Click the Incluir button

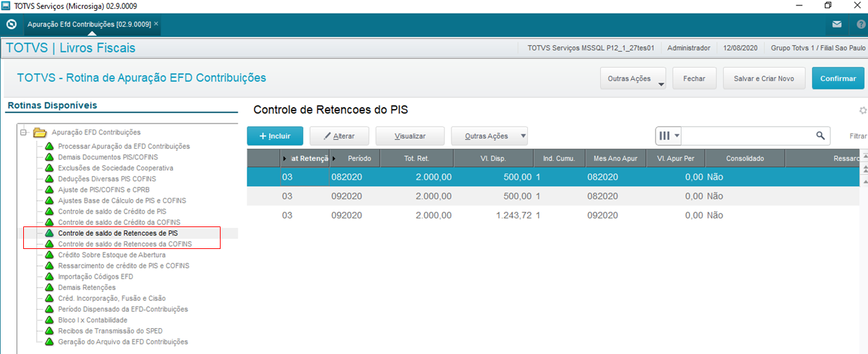(x=275, y=136)
